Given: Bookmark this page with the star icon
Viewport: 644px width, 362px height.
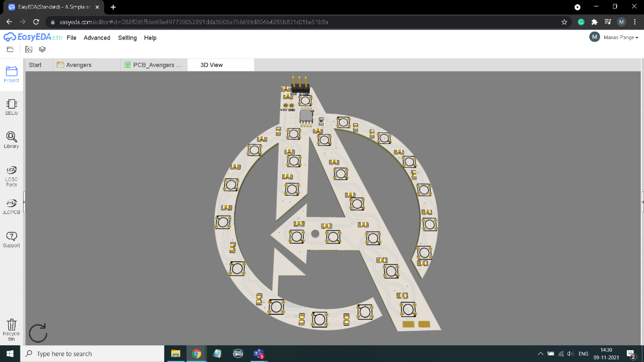Looking at the screenshot, I should (x=564, y=22).
